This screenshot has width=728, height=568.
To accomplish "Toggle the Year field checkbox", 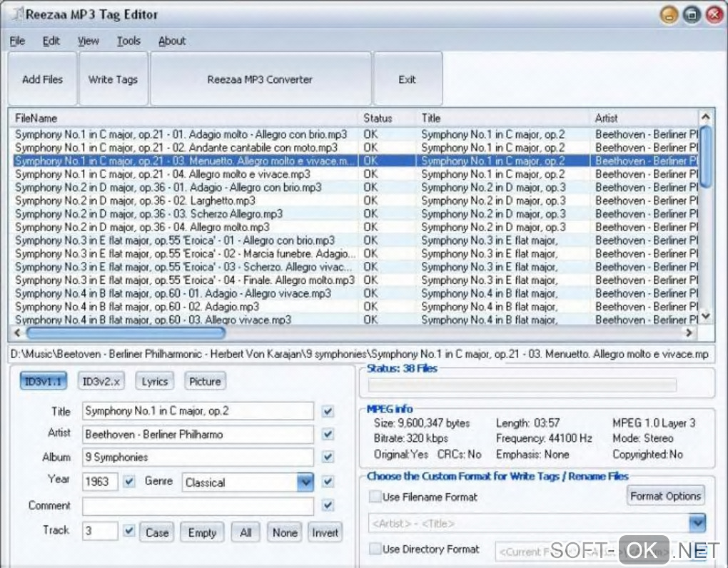I will (x=129, y=481).
